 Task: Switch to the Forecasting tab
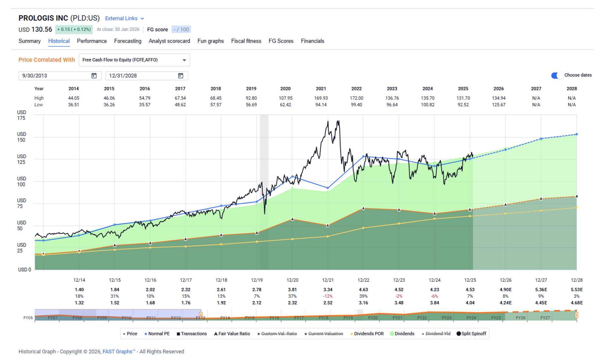pos(128,41)
